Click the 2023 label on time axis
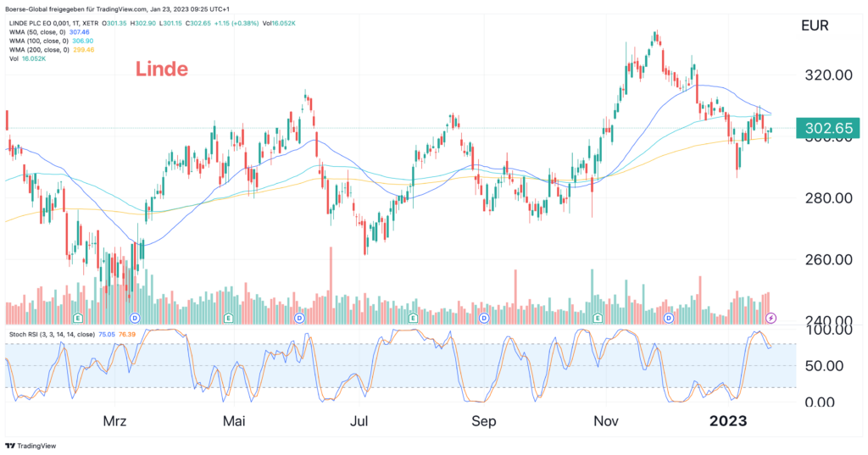Image resolution: width=868 pixels, height=455 pixels. [728, 421]
